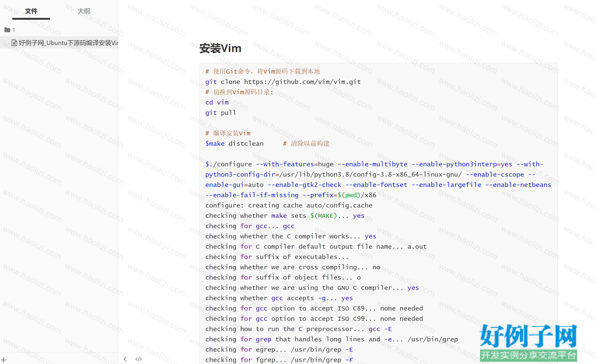Click the line checking for egrep

[x=279, y=349]
